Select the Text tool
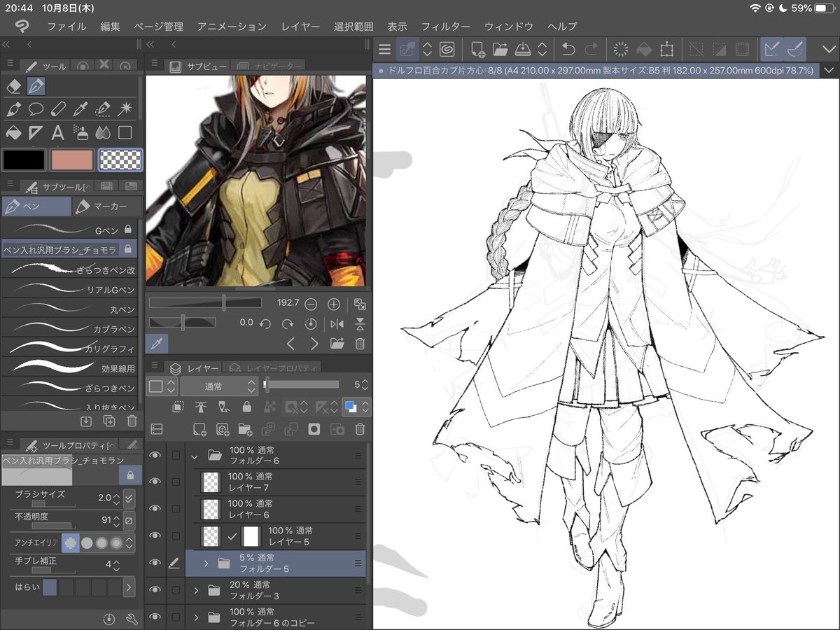Viewport: 840px width, 630px height. 58,132
